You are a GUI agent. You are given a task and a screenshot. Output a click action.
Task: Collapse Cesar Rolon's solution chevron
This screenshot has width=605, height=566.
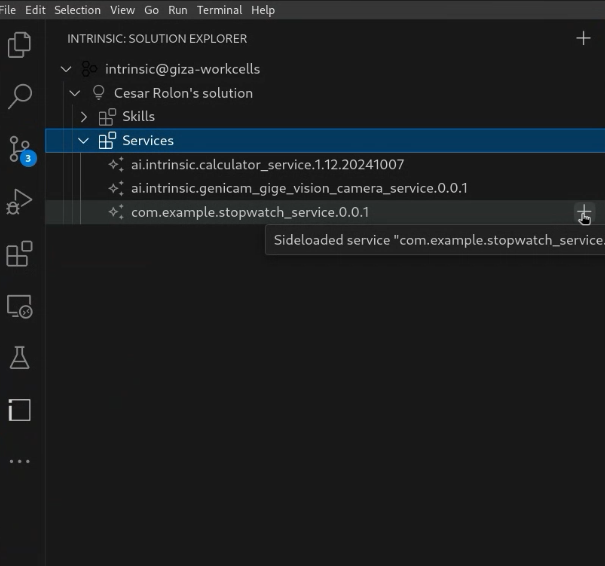(74, 93)
